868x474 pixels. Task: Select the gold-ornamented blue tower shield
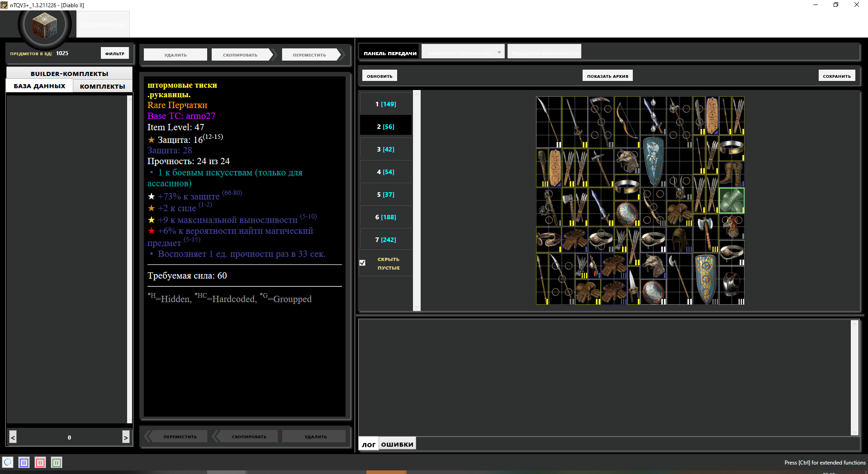click(705, 279)
